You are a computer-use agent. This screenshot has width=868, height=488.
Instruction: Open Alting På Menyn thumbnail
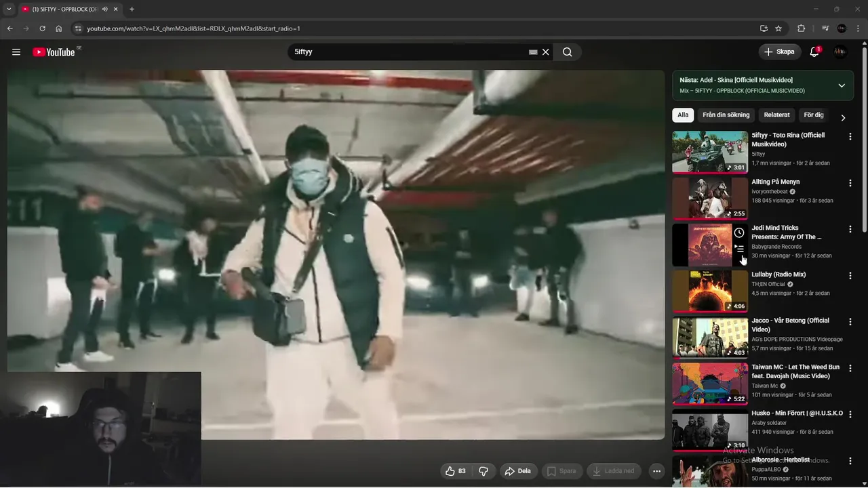point(710,199)
